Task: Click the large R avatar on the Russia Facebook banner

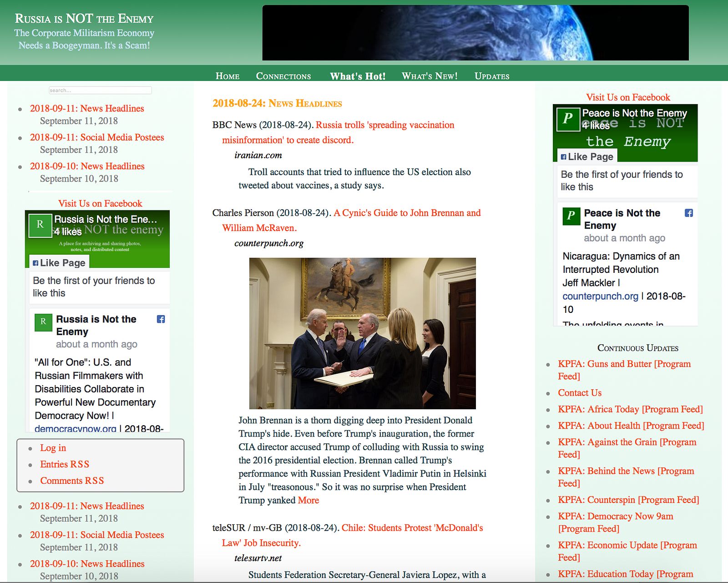Action: pyautogui.click(x=40, y=225)
